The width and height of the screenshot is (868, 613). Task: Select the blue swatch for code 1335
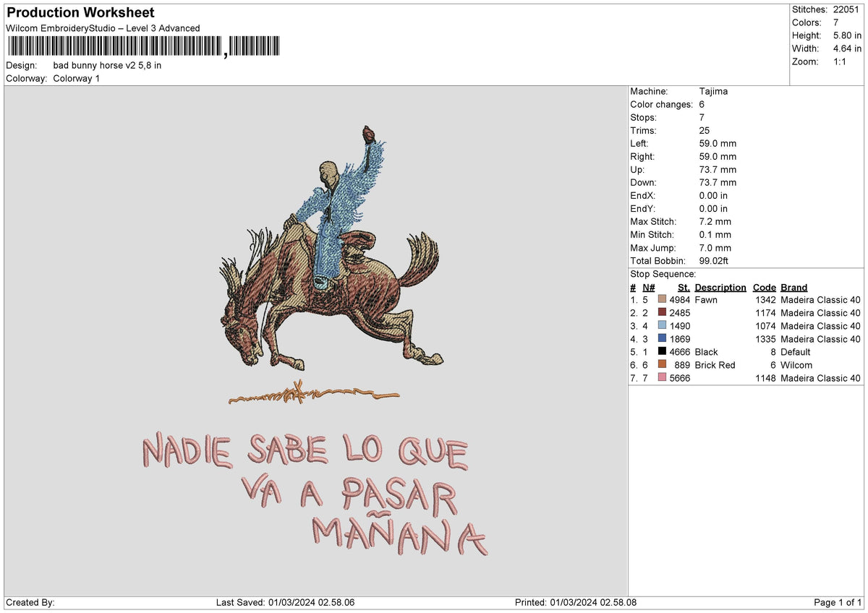662,339
